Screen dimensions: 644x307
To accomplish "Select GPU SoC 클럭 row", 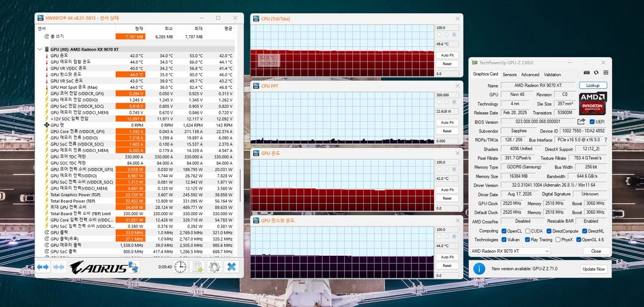I will (x=139, y=251).
